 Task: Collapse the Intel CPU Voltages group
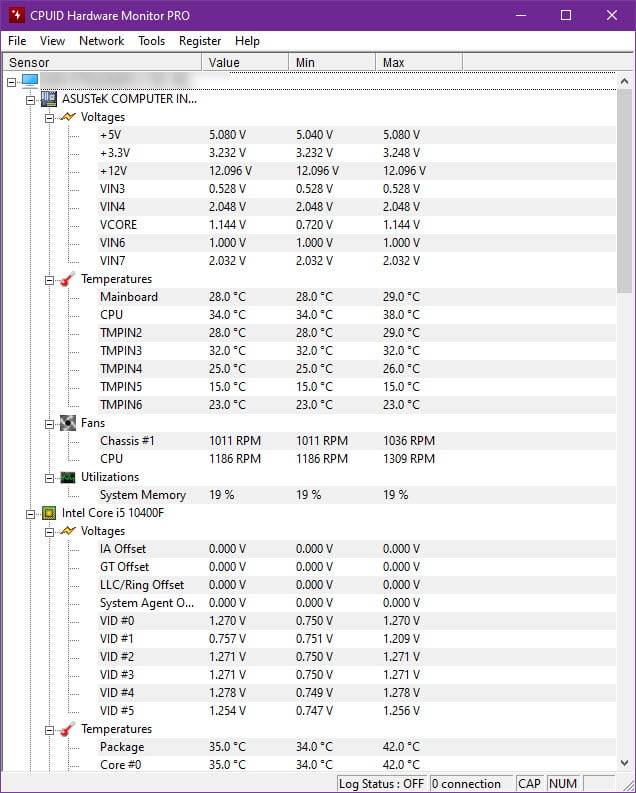(49, 532)
